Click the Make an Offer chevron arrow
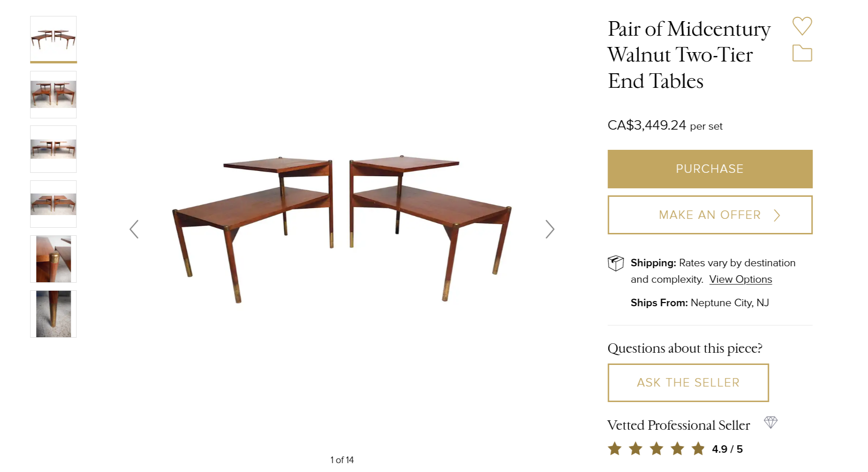The image size is (868, 472). (x=777, y=216)
